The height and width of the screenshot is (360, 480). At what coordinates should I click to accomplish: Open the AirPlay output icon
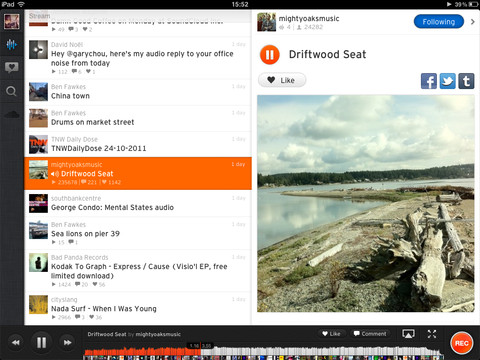408,334
